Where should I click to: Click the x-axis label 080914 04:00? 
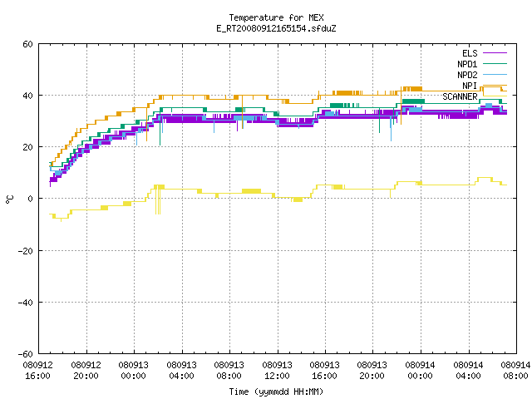coord(469,371)
